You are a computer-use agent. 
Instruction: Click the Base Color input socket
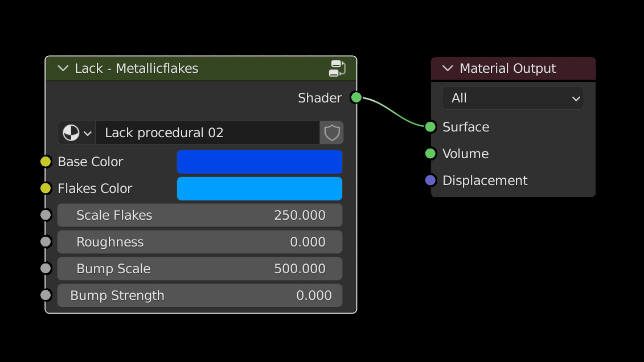tap(46, 162)
